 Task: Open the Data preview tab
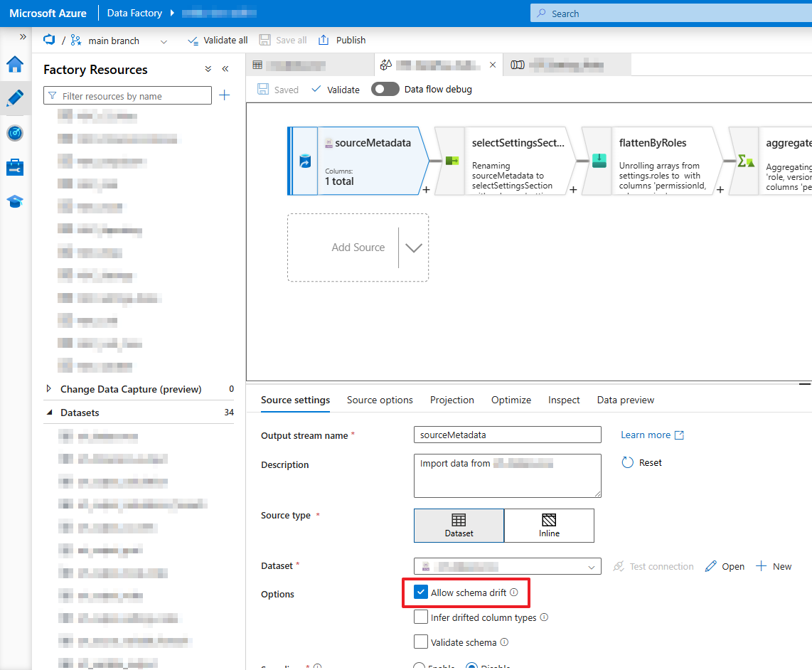tap(626, 400)
